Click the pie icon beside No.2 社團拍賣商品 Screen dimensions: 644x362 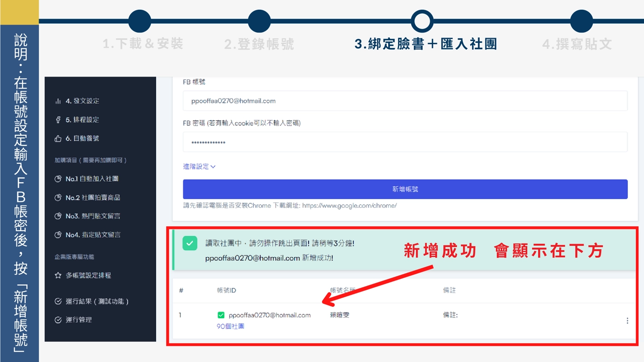58,198
